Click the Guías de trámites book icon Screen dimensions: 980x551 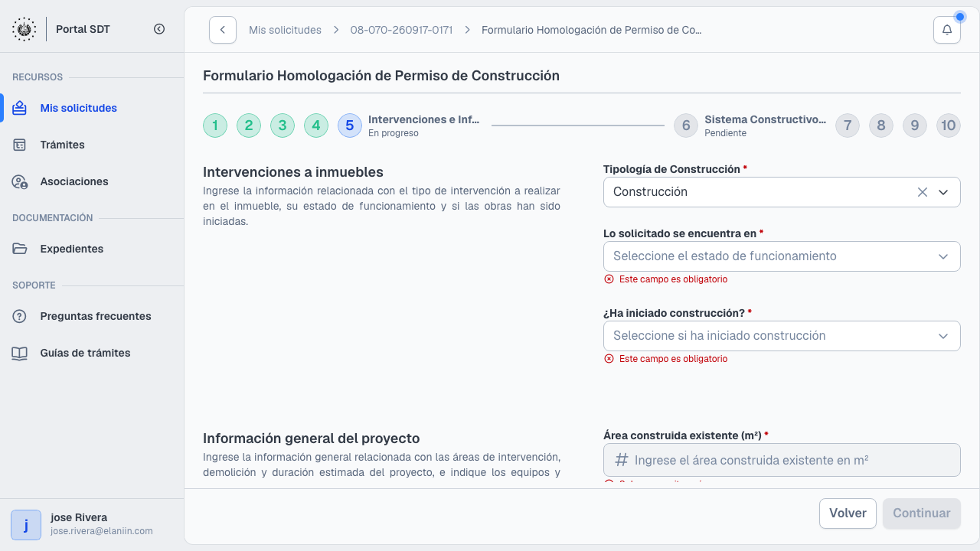click(20, 353)
